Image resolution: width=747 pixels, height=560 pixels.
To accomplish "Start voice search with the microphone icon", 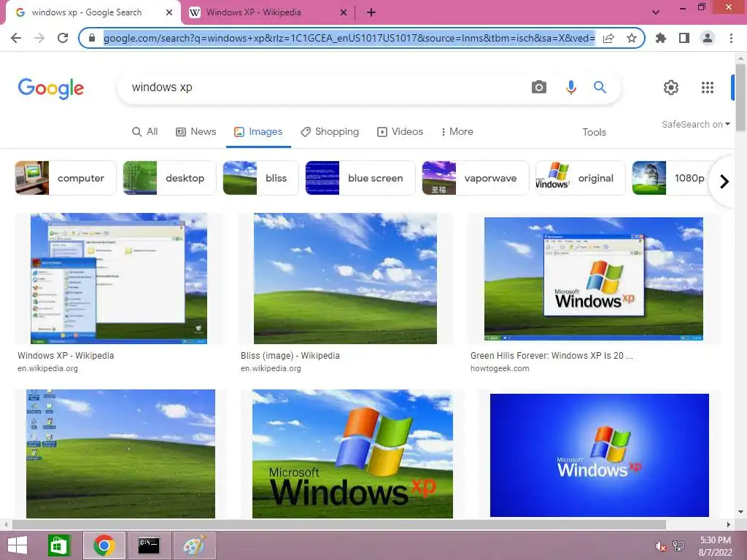I will click(570, 87).
